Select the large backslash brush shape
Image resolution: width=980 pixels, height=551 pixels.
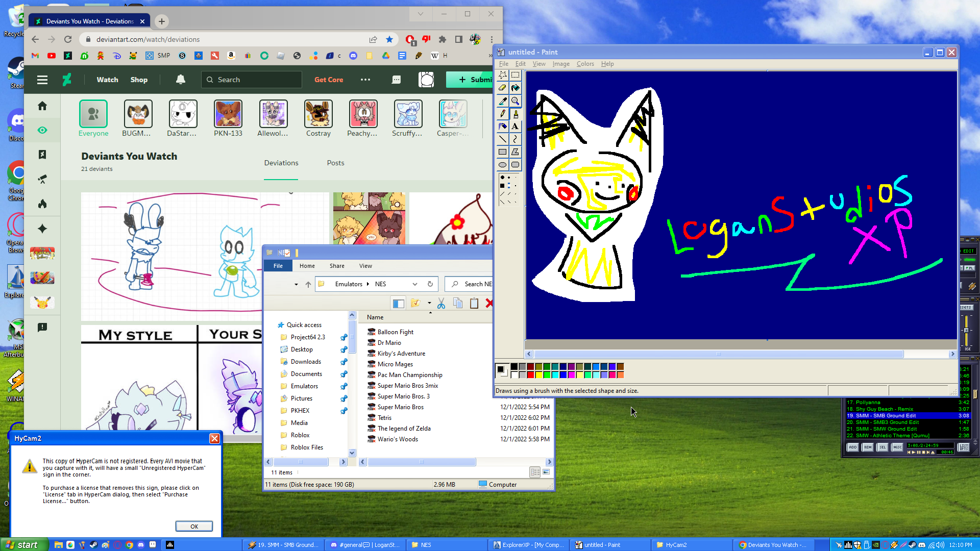[x=503, y=202]
